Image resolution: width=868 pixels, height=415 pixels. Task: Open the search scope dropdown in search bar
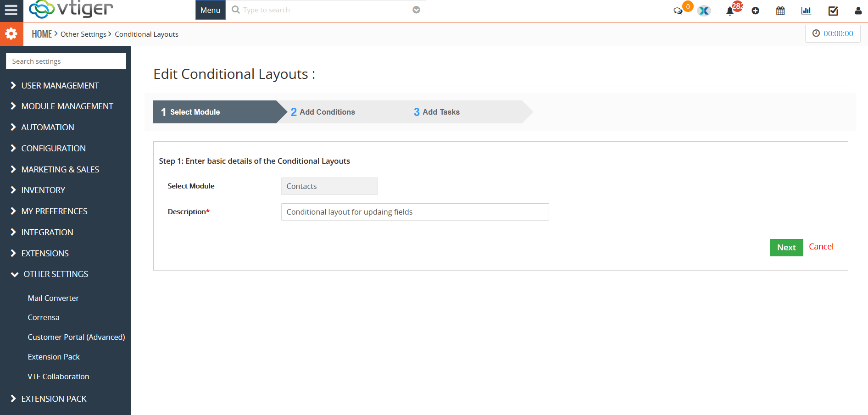(x=416, y=10)
